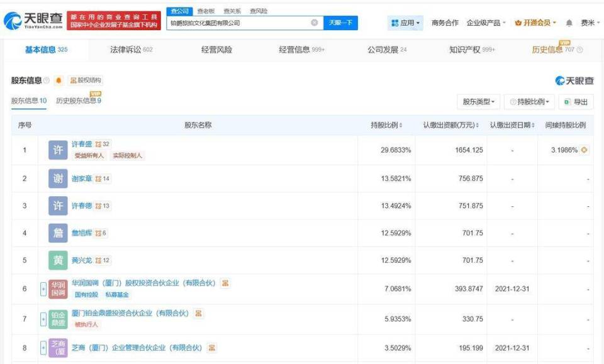The width and height of the screenshot is (604, 364).
Task: Open the 持股比例 filter dropdown
Action: pos(530,101)
